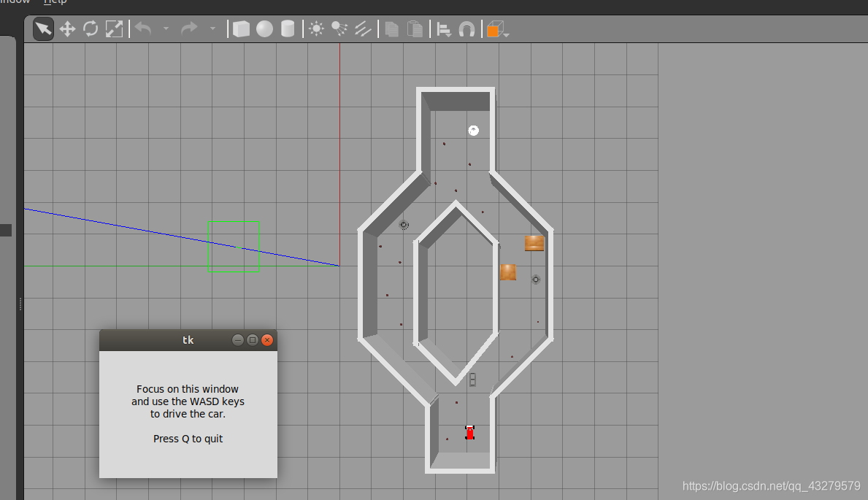Click the 'Press Q to quit' text
The image size is (868, 500).
coord(188,439)
